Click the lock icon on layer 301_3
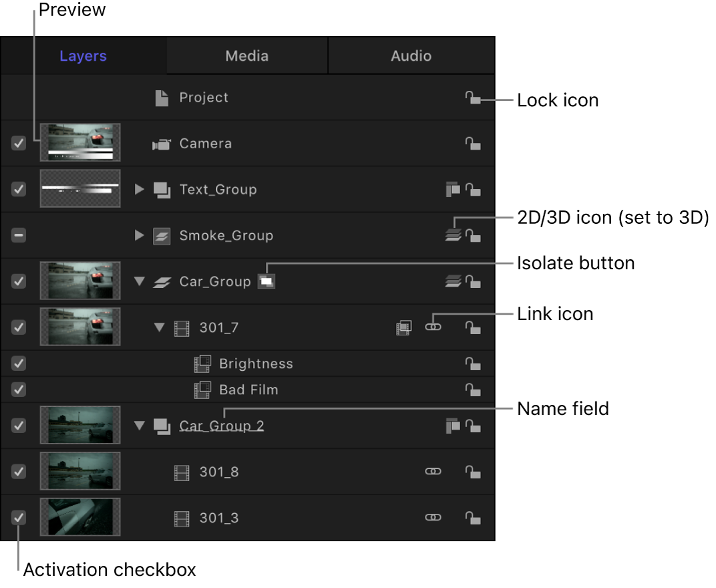This screenshot has width=716, height=588. [473, 517]
